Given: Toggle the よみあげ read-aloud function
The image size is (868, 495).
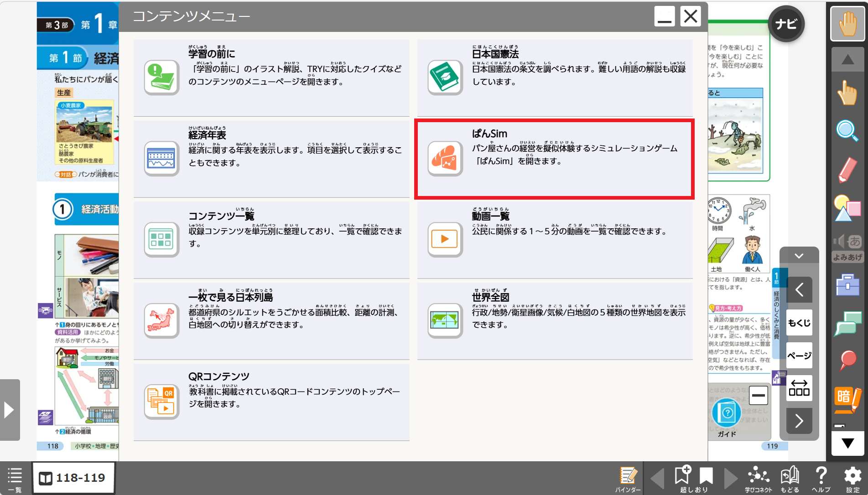Looking at the screenshot, I should [847, 247].
